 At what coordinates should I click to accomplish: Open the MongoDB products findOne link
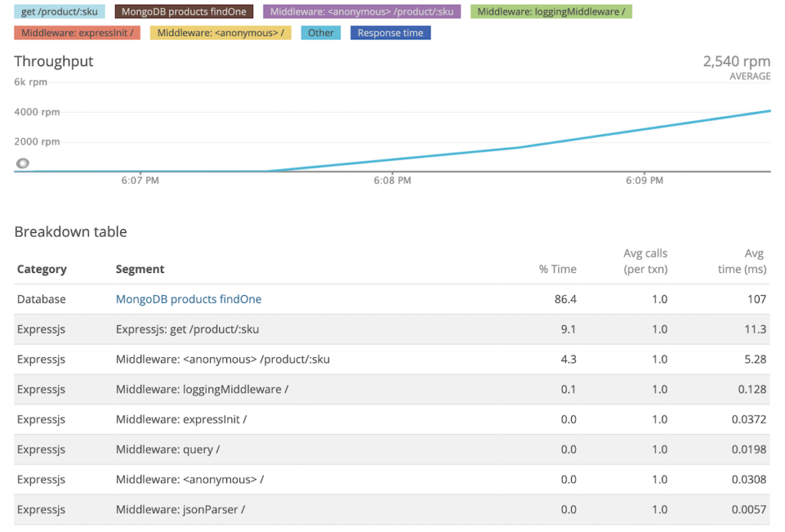click(189, 299)
